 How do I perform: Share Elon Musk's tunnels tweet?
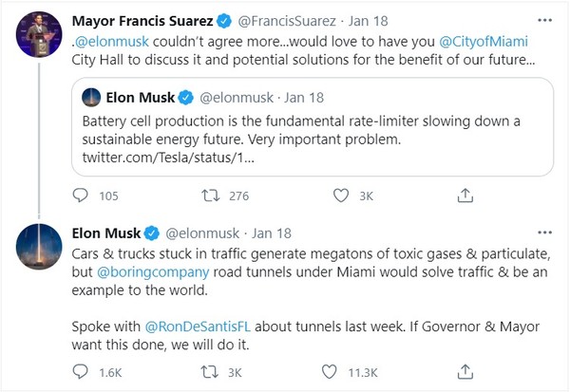click(465, 372)
